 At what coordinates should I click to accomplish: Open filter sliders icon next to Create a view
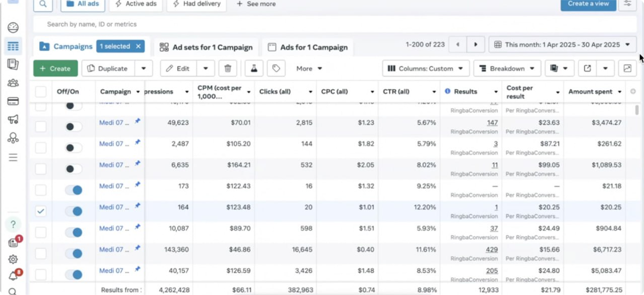pos(627,4)
